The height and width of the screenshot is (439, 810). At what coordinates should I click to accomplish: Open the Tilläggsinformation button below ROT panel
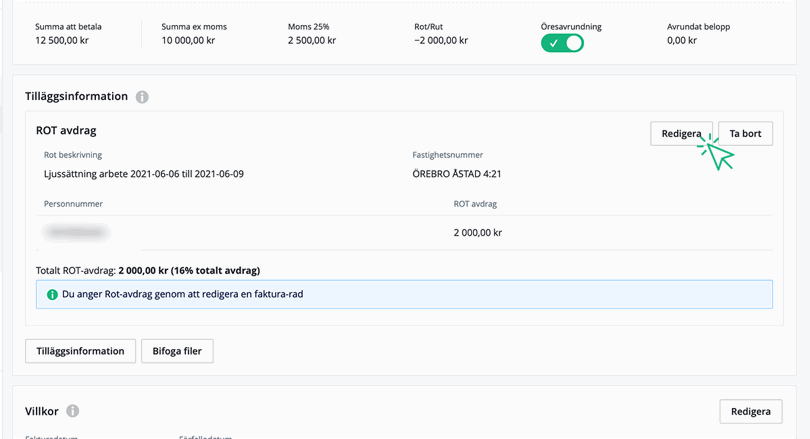(x=80, y=351)
